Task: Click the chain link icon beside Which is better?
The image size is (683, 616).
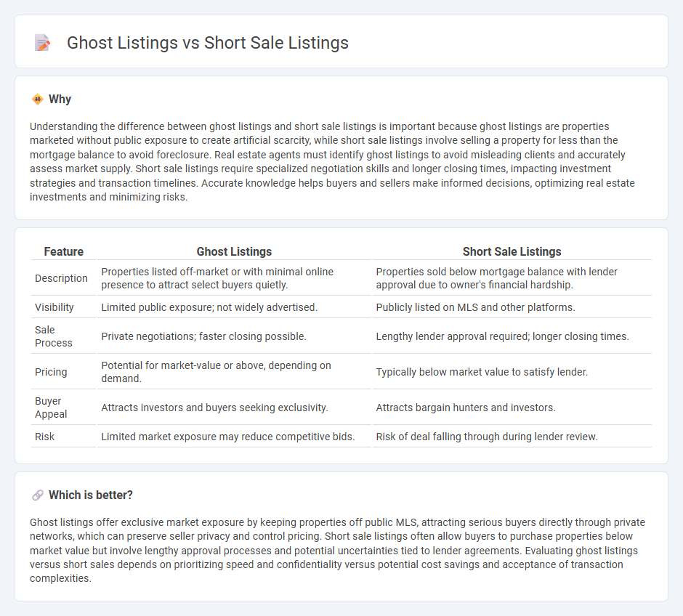Action: pos(38,495)
